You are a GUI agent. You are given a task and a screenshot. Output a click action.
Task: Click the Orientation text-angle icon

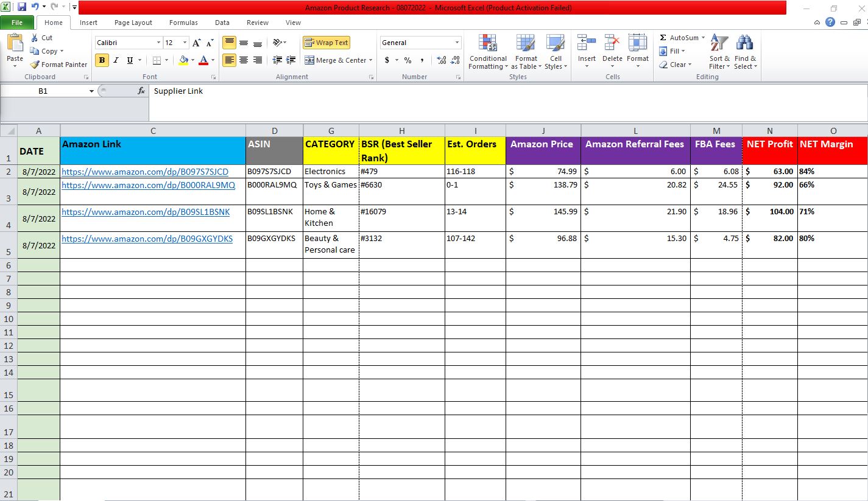coord(278,43)
